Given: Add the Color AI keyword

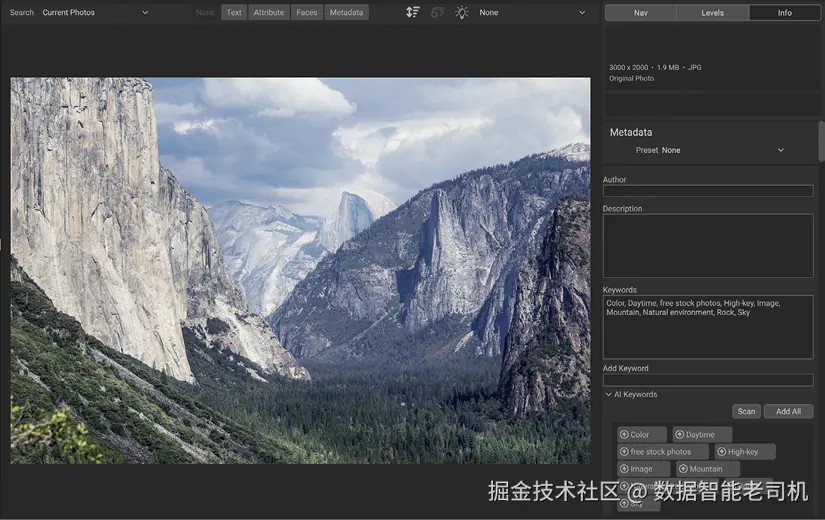Looking at the screenshot, I should pyautogui.click(x=641, y=435).
